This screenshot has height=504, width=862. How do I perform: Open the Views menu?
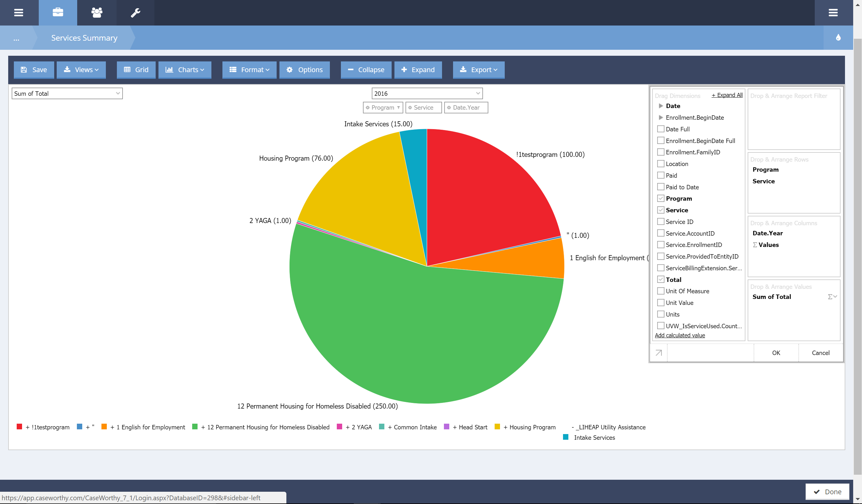(x=81, y=70)
